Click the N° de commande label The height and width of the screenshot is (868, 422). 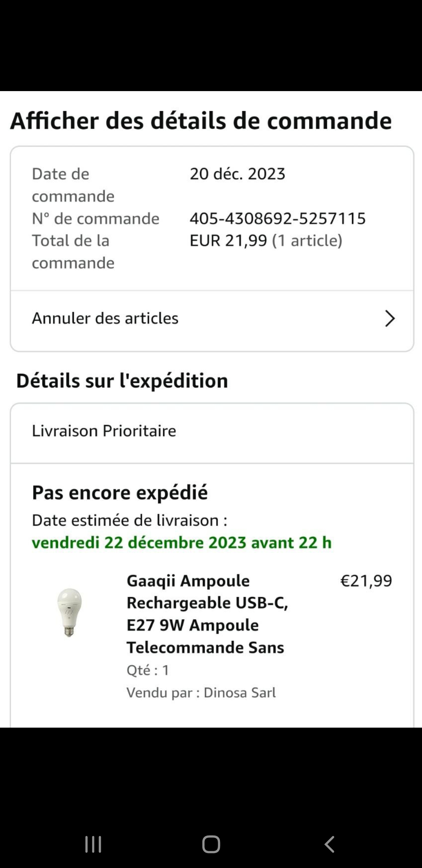pyautogui.click(x=96, y=219)
